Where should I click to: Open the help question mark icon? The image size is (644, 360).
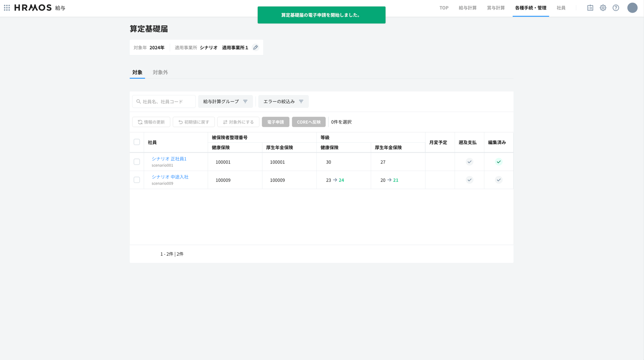(616, 8)
